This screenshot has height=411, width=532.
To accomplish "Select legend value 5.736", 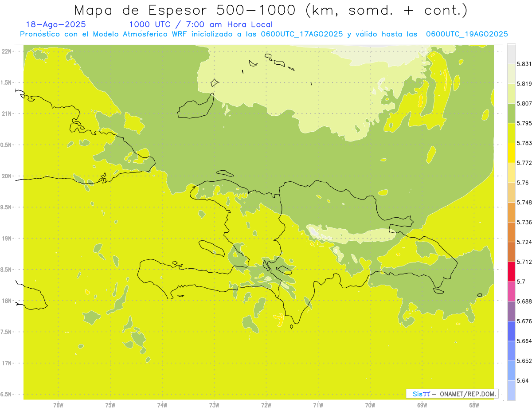I will coord(525,222).
